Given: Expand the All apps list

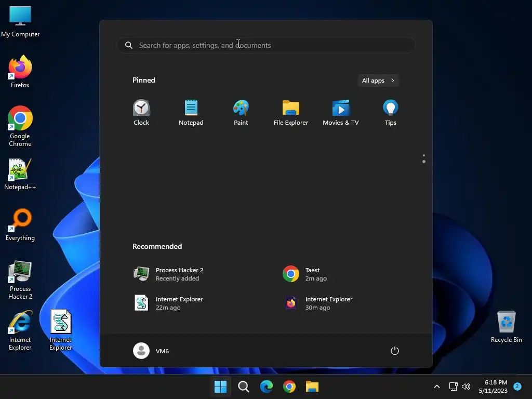Looking at the screenshot, I should (378, 81).
